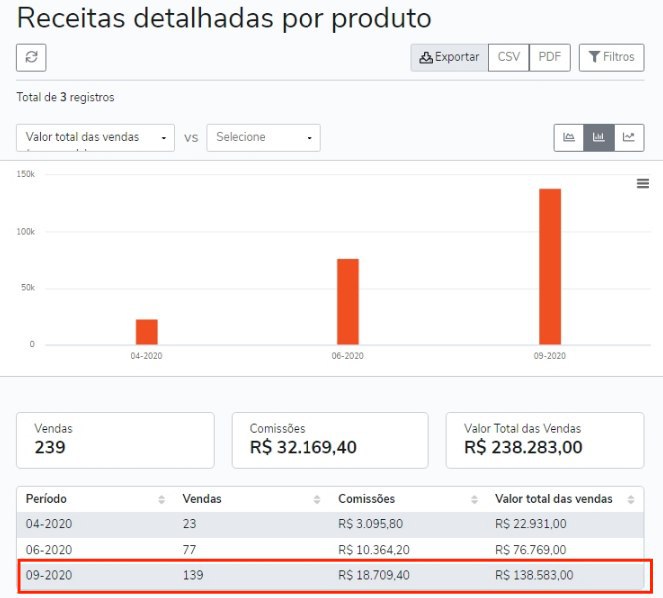This screenshot has height=598, width=663.
Task: Click the 09-2020 chart bar
Action: pyautogui.click(x=550, y=267)
